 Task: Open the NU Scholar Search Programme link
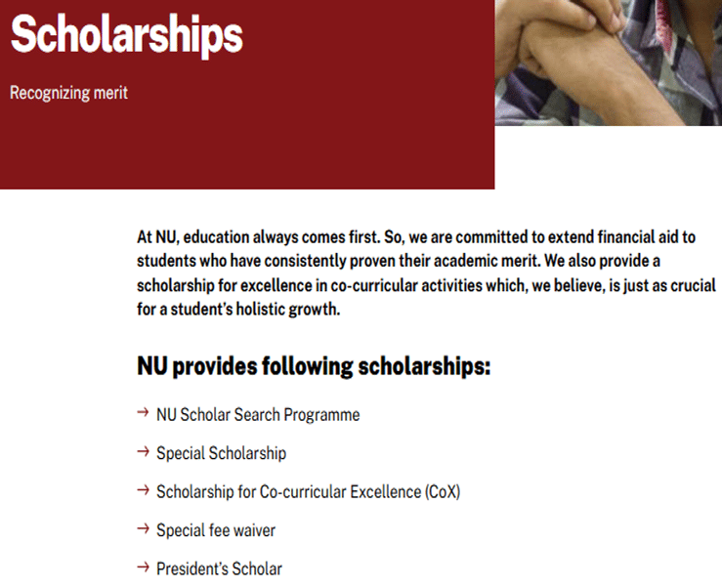click(x=258, y=415)
